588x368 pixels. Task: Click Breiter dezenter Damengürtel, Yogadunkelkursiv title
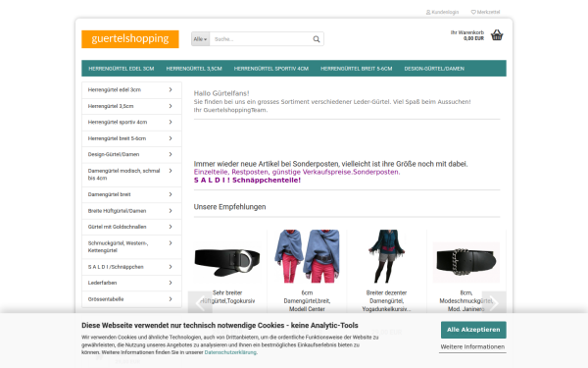click(x=387, y=301)
